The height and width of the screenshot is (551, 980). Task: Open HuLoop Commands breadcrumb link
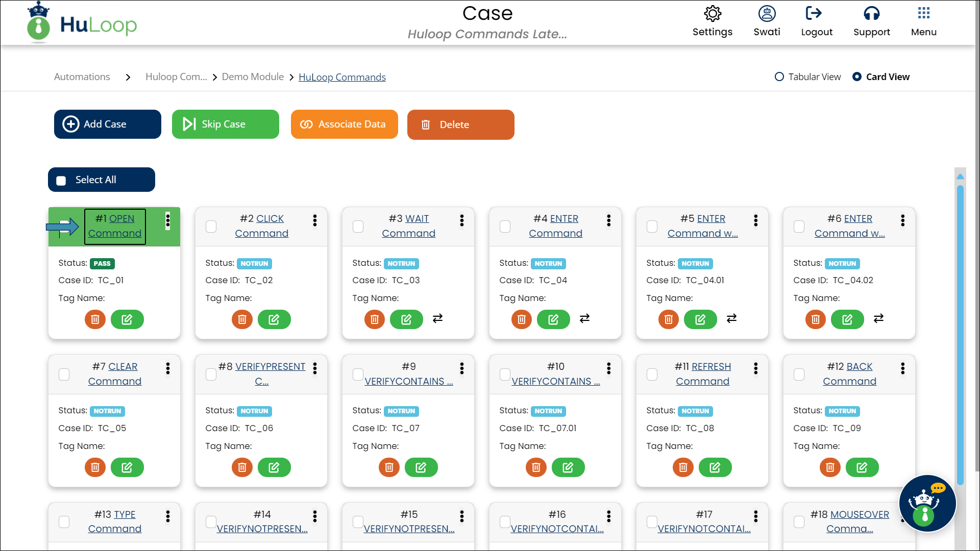coord(342,77)
